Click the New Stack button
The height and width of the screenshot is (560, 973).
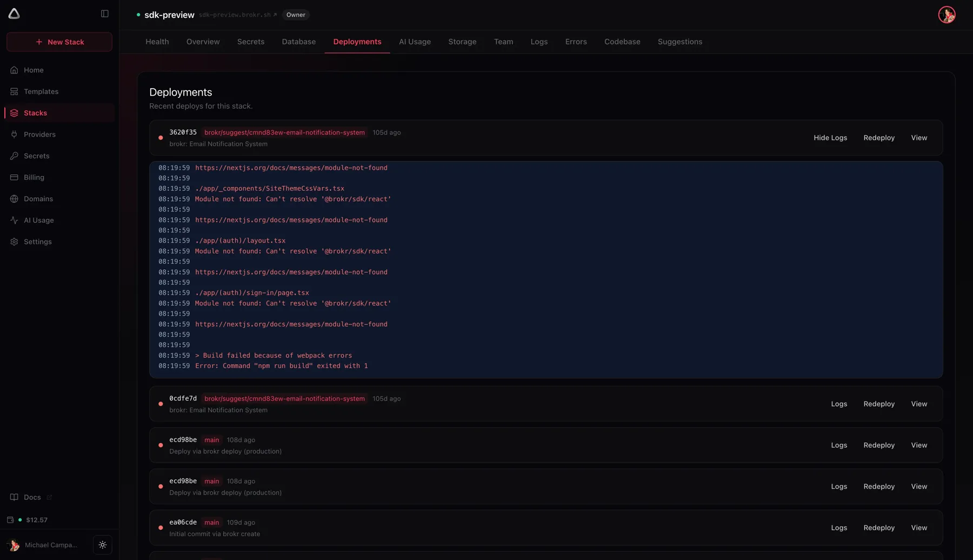coord(59,42)
